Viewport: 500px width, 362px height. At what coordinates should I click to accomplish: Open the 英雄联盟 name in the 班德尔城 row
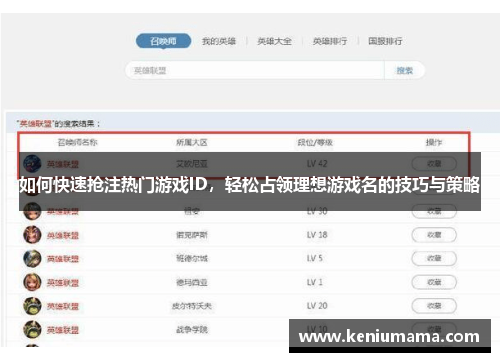(x=63, y=259)
